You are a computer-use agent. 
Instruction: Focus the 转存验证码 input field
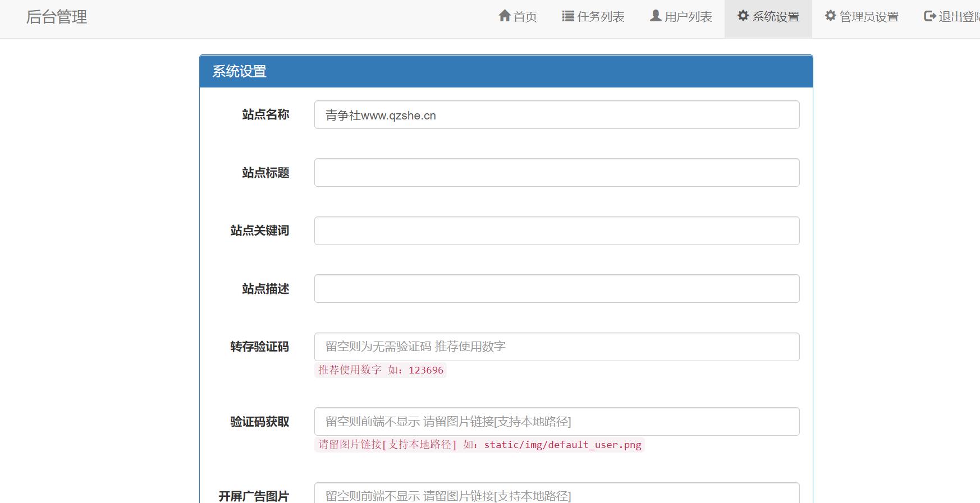pyautogui.click(x=557, y=347)
